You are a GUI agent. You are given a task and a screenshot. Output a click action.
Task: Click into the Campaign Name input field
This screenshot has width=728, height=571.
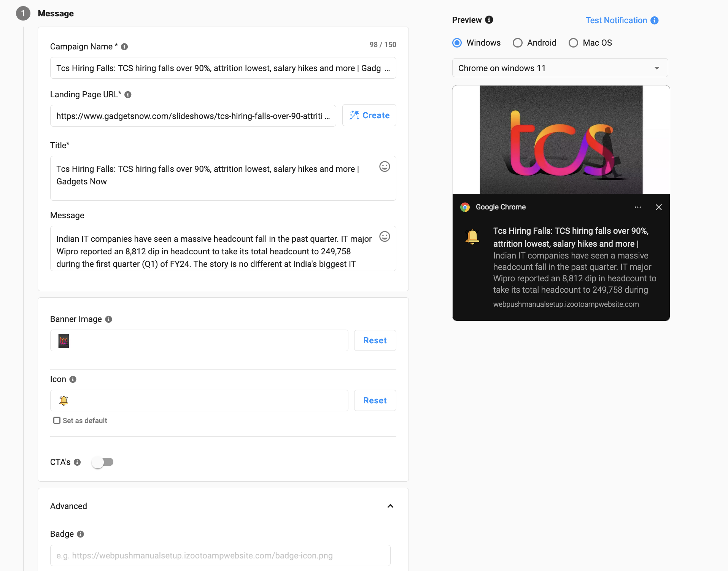pos(223,68)
